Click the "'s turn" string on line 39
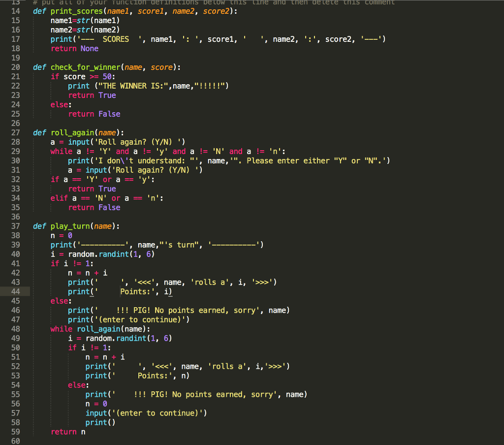The width and height of the screenshot is (504, 445). click(x=179, y=245)
